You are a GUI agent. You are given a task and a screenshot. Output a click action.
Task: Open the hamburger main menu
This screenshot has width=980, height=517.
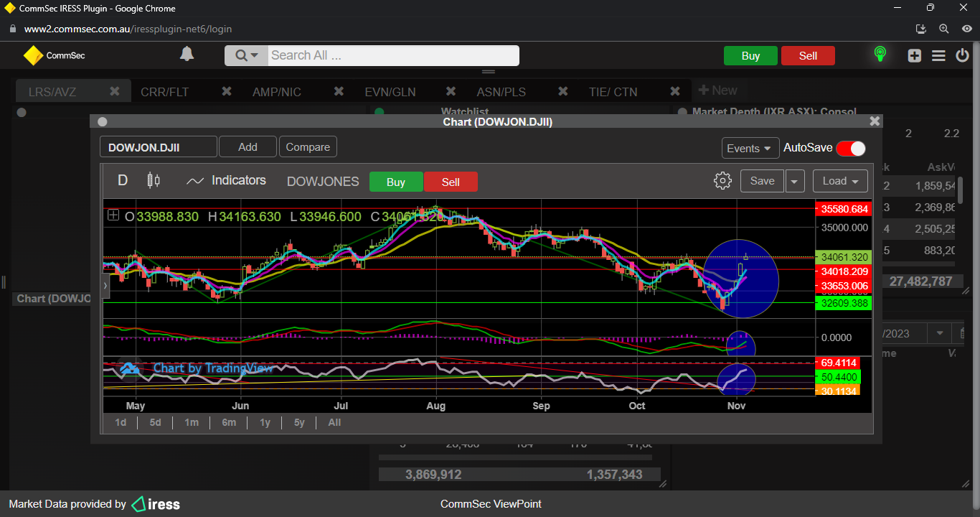pos(938,55)
